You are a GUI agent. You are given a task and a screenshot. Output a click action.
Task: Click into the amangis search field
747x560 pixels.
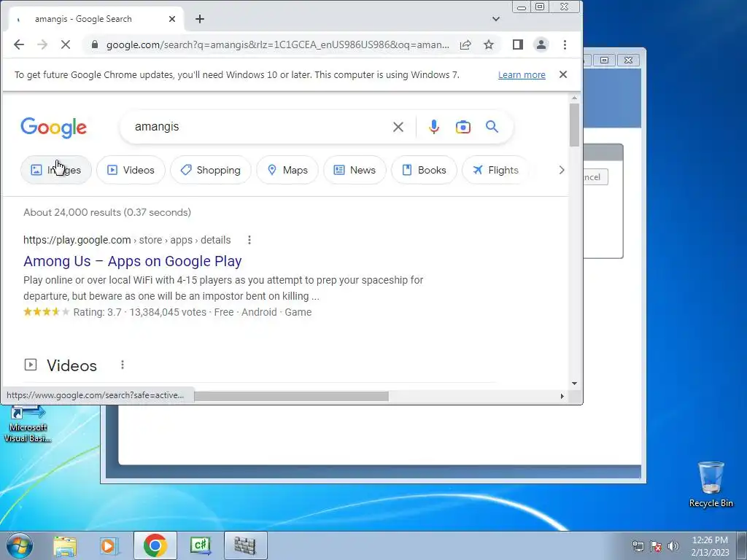(258, 127)
